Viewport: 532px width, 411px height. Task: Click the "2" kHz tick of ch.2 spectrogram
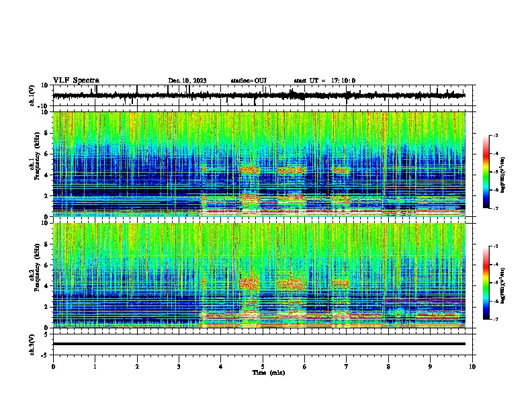(47, 307)
